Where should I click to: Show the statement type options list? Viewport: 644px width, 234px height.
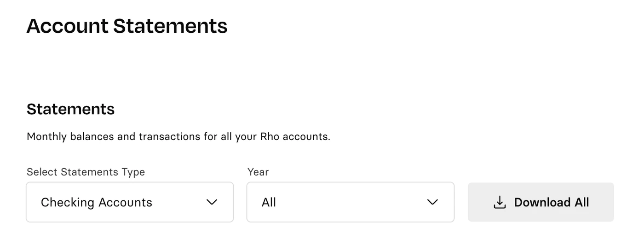click(130, 202)
